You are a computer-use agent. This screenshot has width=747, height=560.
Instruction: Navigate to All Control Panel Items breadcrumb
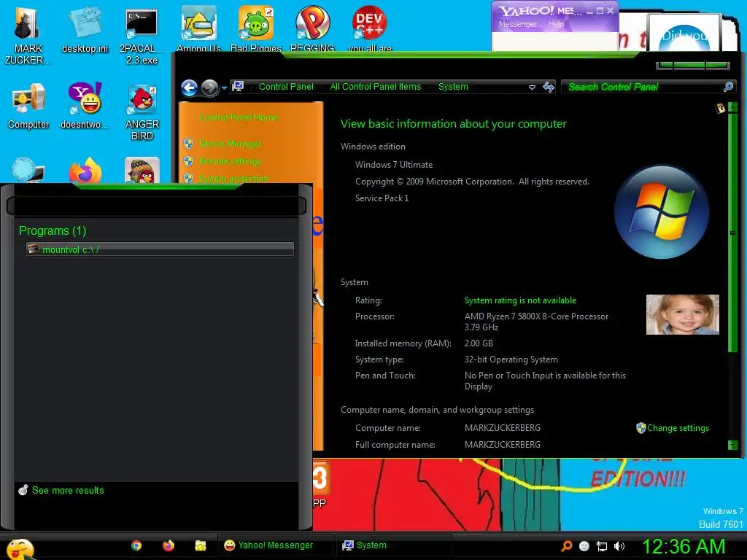pyautogui.click(x=376, y=87)
